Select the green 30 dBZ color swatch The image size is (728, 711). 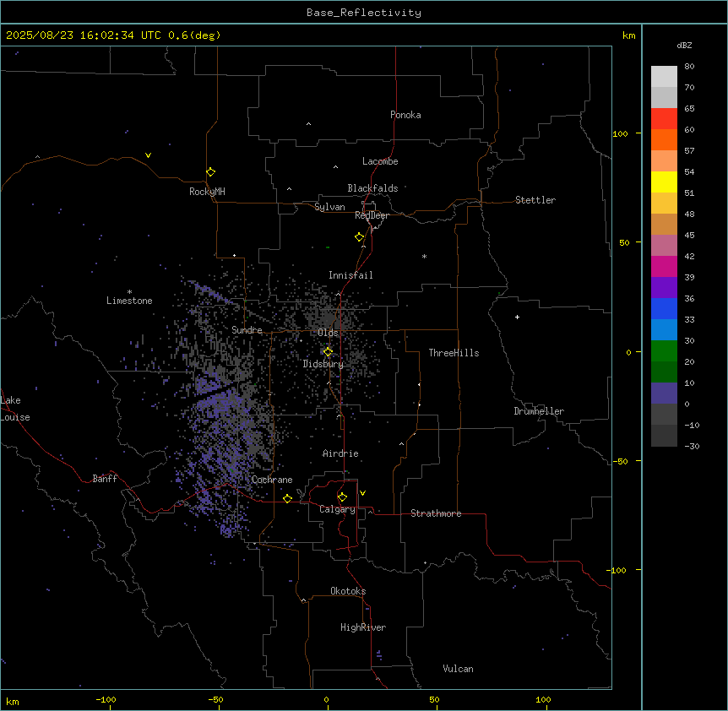pos(664,351)
